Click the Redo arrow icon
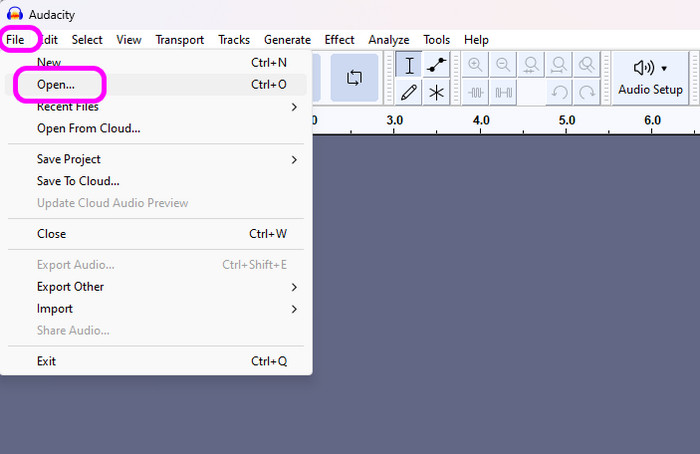This screenshot has width=700, height=454. 586,92
